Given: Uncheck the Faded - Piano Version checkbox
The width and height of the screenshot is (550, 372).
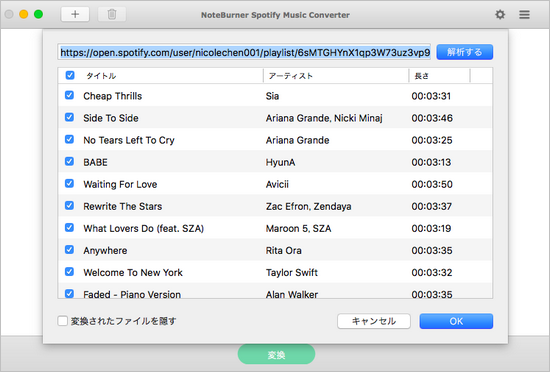Looking at the screenshot, I should pyautogui.click(x=69, y=293).
